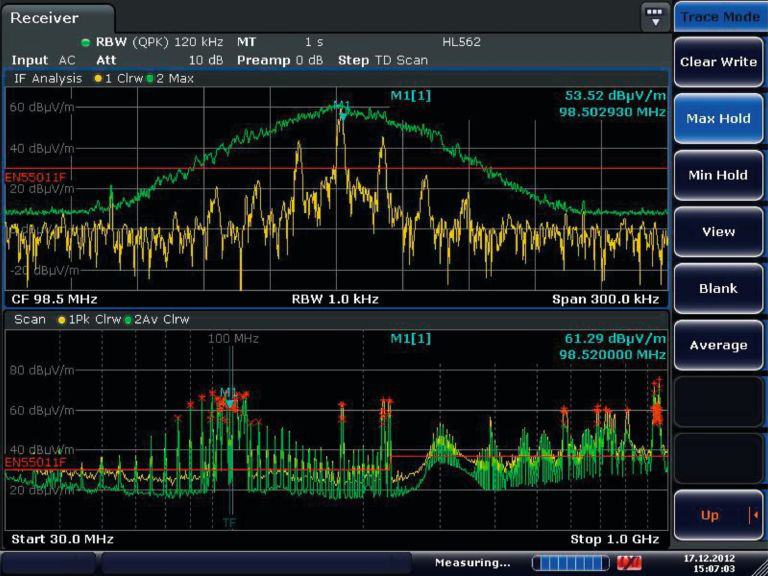Image resolution: width=768 pixels, height=576 pixels.
Task: Click the measuring progress bar
Action: [x=568, y=563]
